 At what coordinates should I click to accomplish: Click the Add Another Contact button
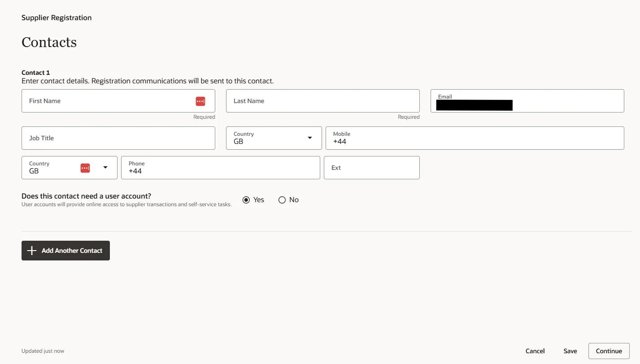click(65, 251)
